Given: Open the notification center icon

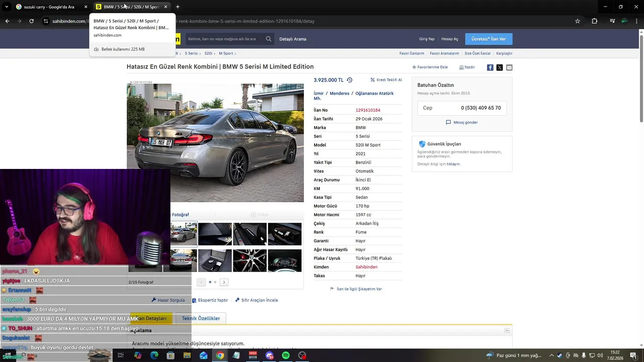Looking at the screenshot, I should pyautogui.click(x=633, y=355).
